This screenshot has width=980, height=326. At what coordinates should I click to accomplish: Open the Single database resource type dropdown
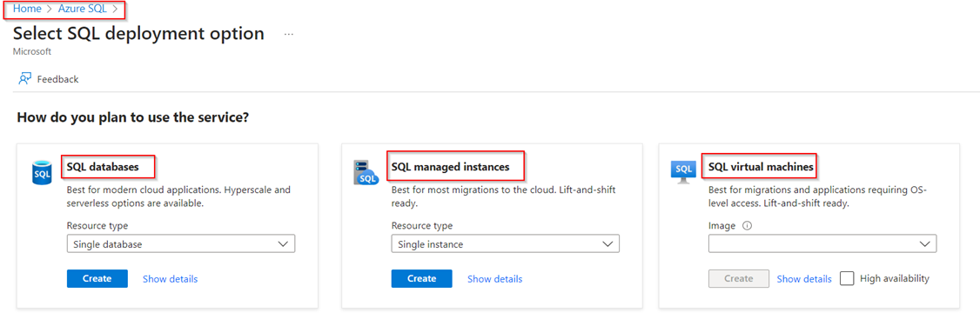181,244
